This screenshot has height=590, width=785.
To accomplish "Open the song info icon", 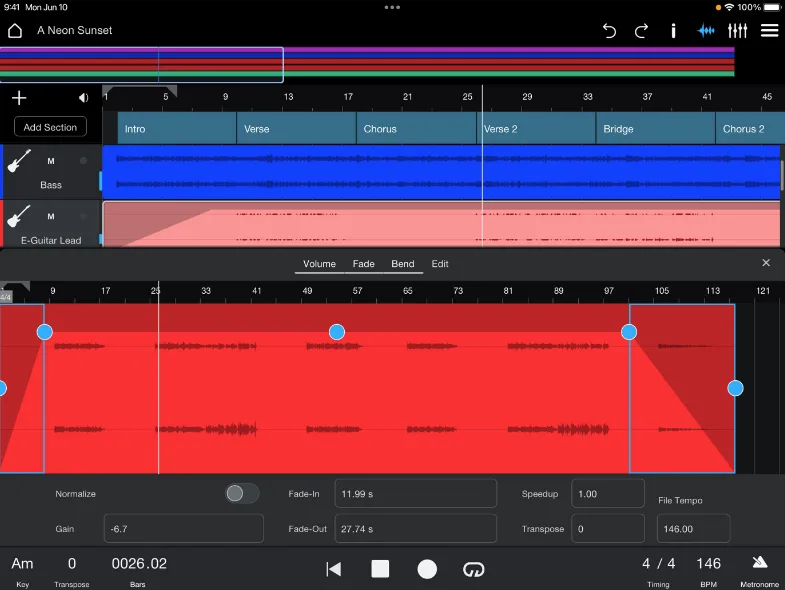I will [x=673, y=31].
